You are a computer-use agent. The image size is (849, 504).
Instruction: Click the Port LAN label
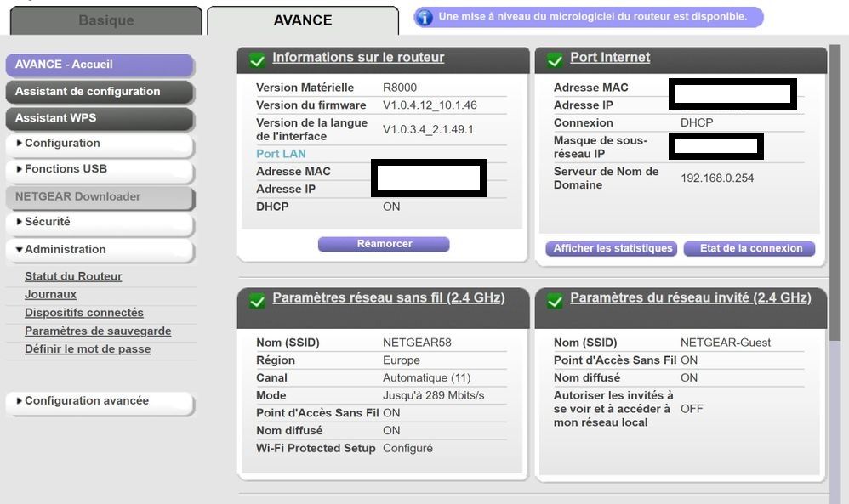pyautogui.click(x=281, y=154)
